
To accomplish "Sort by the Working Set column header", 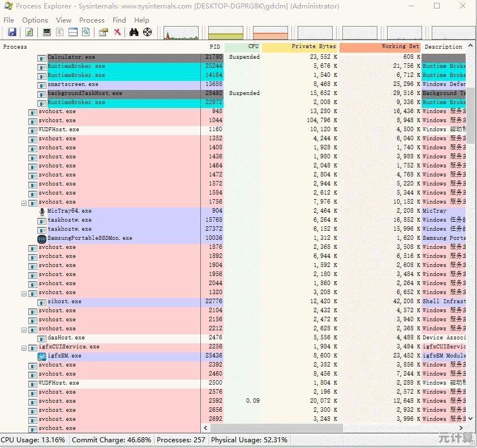I will tap(380, 47).
